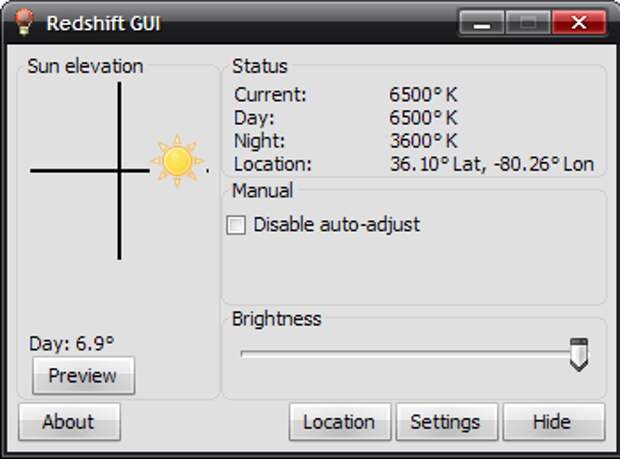620x459 pixels.
Task: Click the Manual group label
Action: click(263, 191)
